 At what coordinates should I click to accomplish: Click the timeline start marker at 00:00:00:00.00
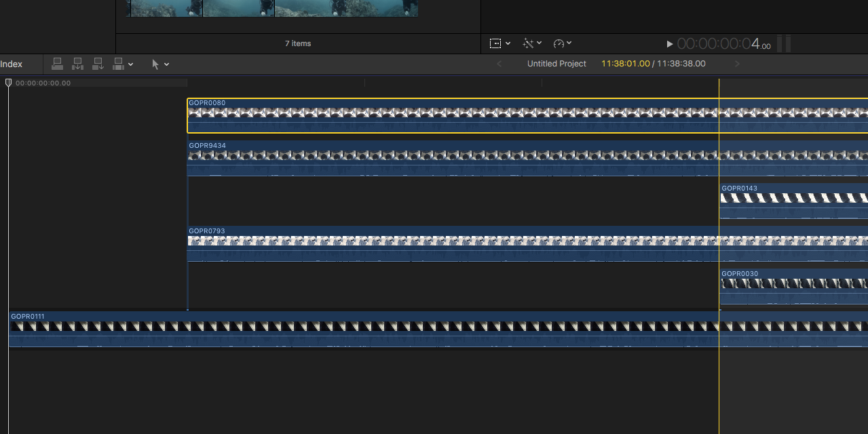pos(43,83)
